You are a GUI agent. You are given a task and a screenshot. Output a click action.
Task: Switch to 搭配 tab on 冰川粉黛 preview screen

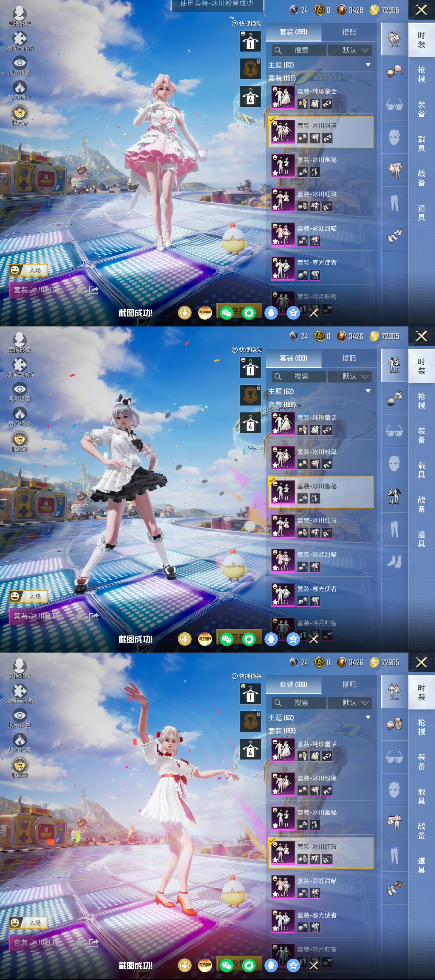pyautogui.click(x=349, y=32)
